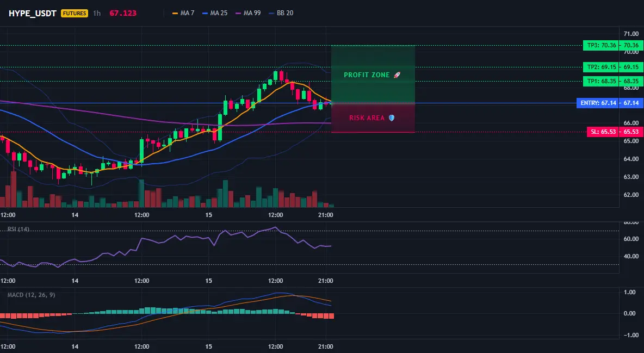Click the HYPE_USDT symbol name

(x=33, y=13)
